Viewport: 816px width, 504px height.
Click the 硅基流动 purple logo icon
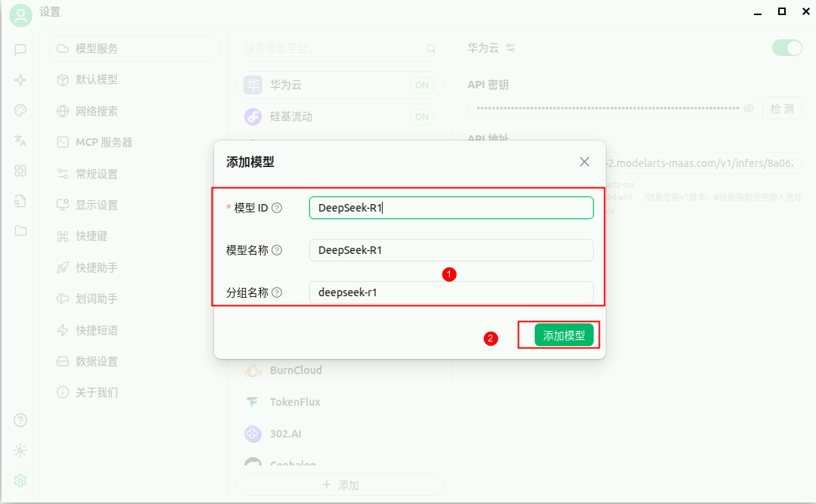pos(253,116)
